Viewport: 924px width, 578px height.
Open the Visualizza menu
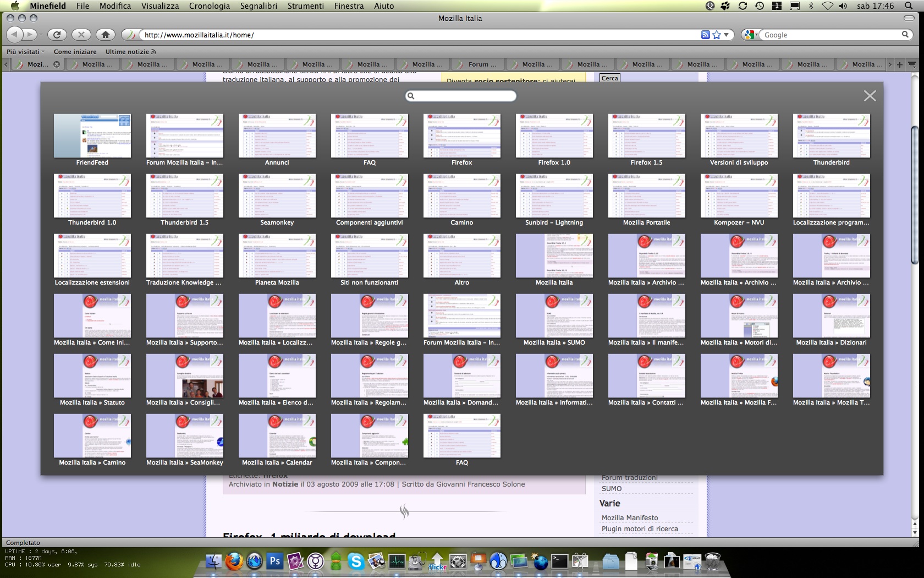click(160, 6)
